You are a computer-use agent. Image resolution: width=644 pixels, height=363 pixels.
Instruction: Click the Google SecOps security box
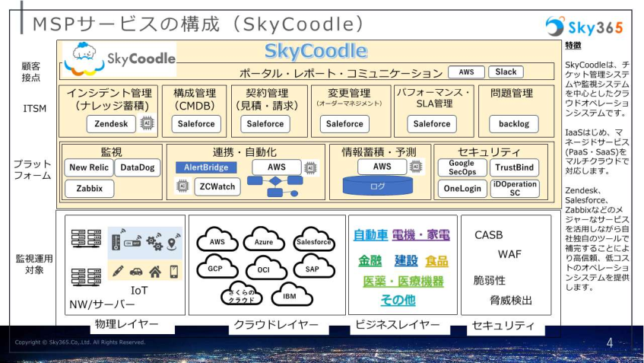(462, 167)
